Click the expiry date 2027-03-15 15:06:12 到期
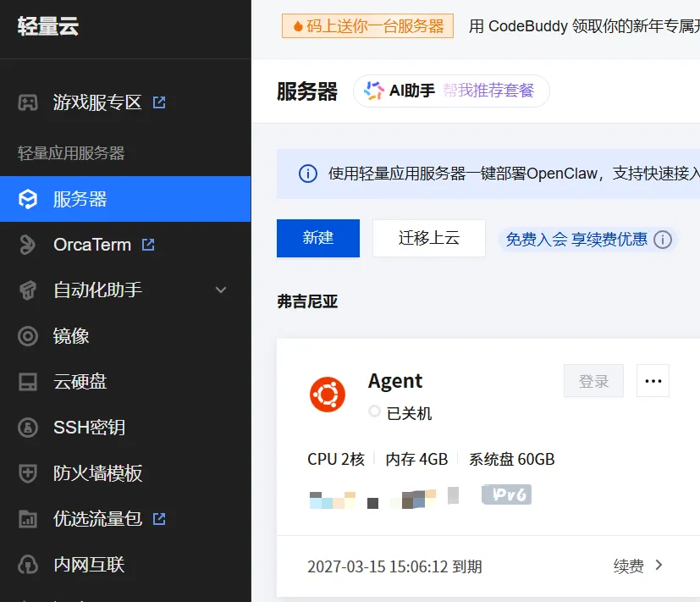Screen dimensions: 700x602 [x=394, y=566]
